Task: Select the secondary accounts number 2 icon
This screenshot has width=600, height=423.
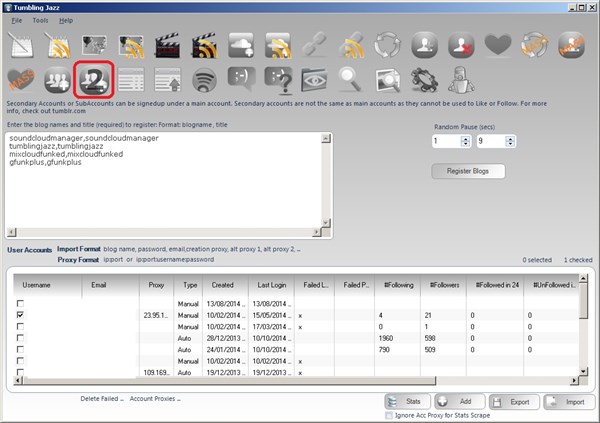Action: point(94,80)
